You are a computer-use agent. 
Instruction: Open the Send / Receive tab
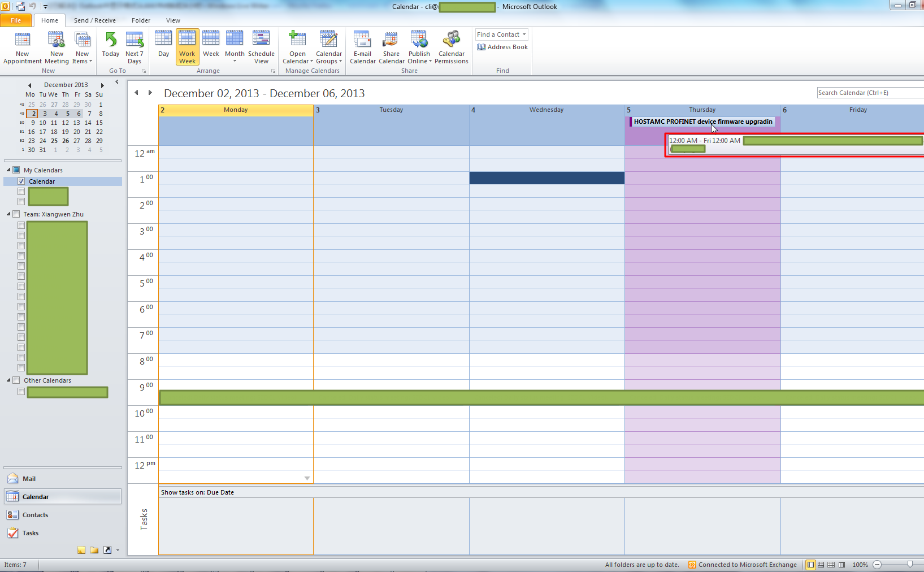tap(95, 20)
